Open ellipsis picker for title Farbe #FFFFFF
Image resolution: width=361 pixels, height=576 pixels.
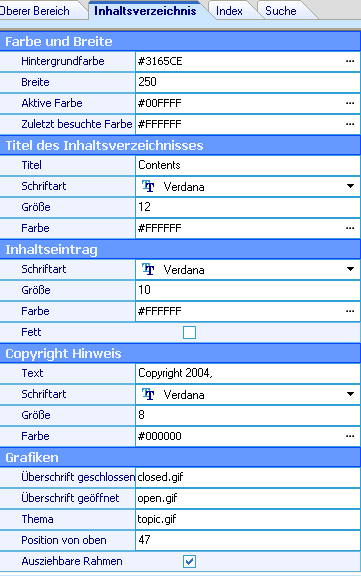(350, 228)
